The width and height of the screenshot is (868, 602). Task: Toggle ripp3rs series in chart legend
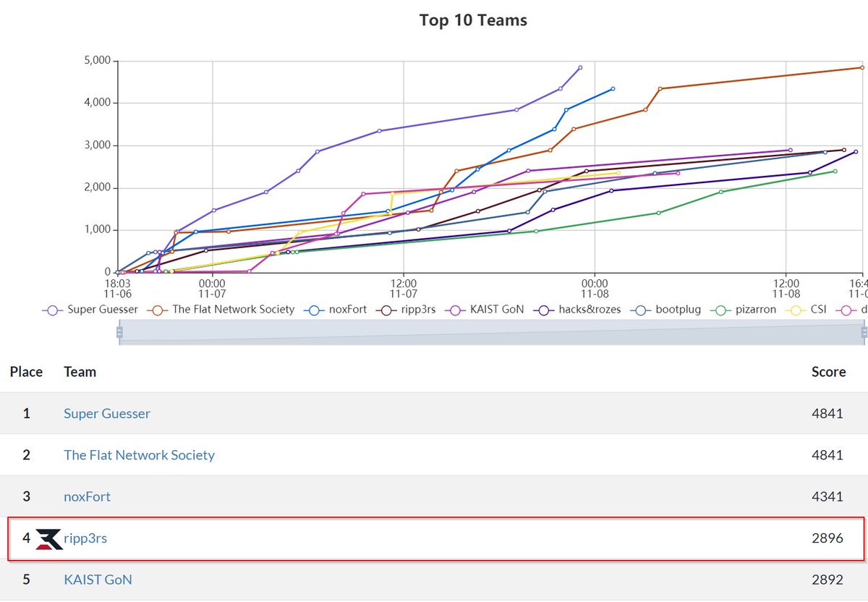point(405,309)
